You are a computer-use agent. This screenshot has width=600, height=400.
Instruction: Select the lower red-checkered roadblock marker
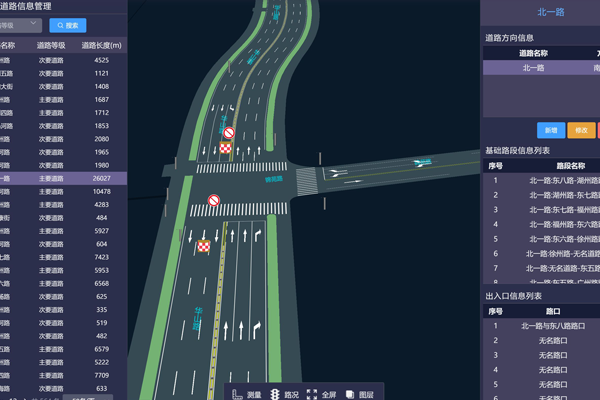205,246
